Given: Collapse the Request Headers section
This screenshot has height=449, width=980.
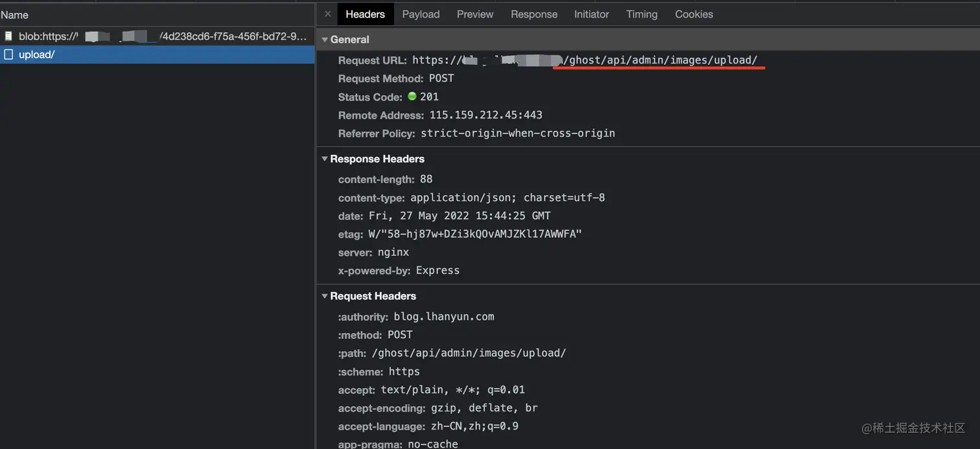Looking at the screenshot, I should 325,296.
